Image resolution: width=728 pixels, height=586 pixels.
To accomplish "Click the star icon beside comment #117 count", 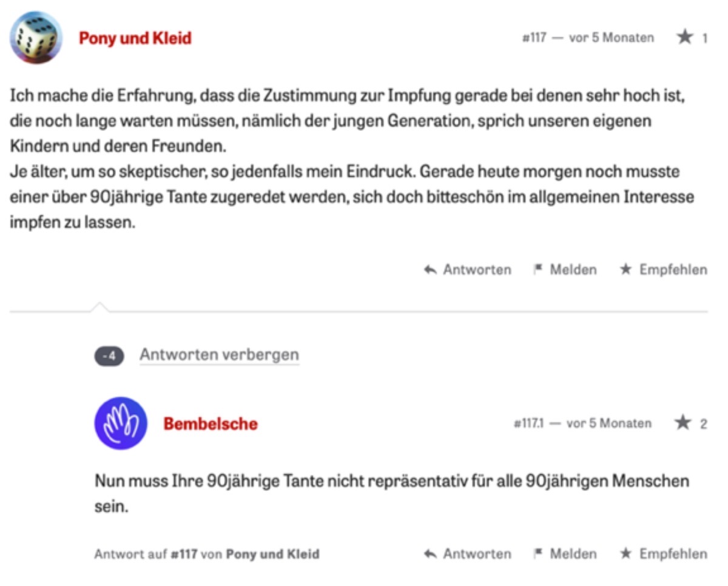I will coord(685,38).
